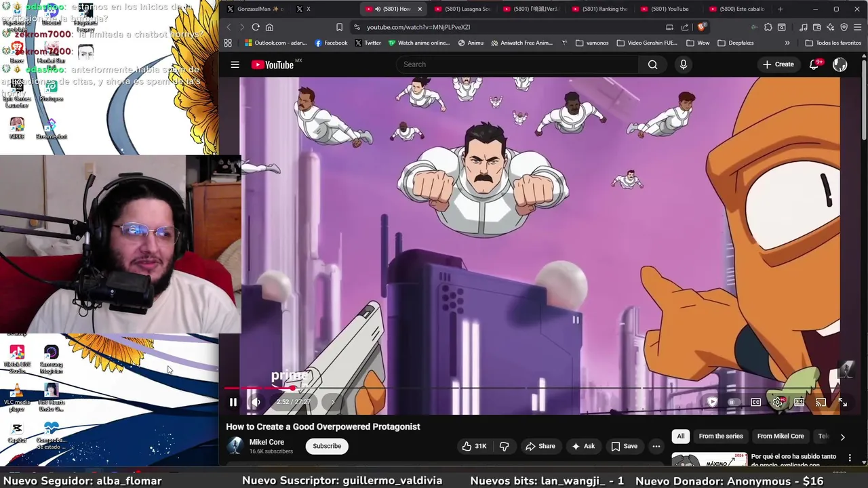Click the YouTube search input field
The width and height of the screenshot is (868, 488).
(x=517, y=64)
